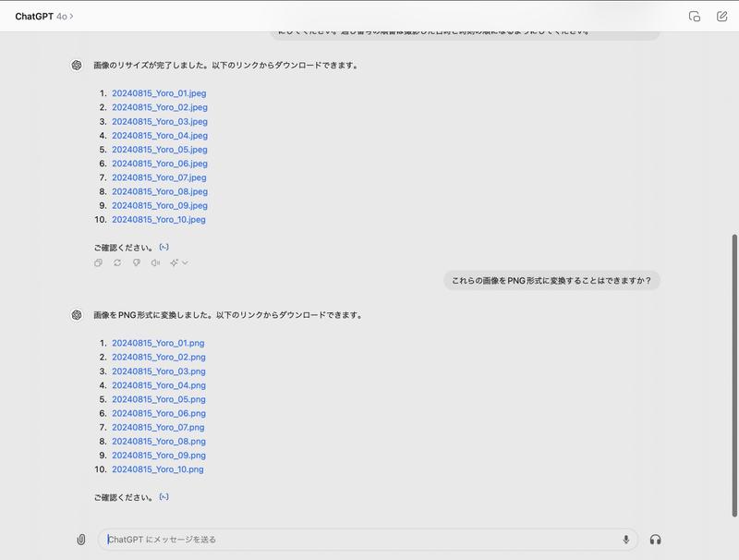Click text 画像のリサイズが完了しました
Image resolution: width=739 pixels, height=560 pixels.
[x=151, y=66]
